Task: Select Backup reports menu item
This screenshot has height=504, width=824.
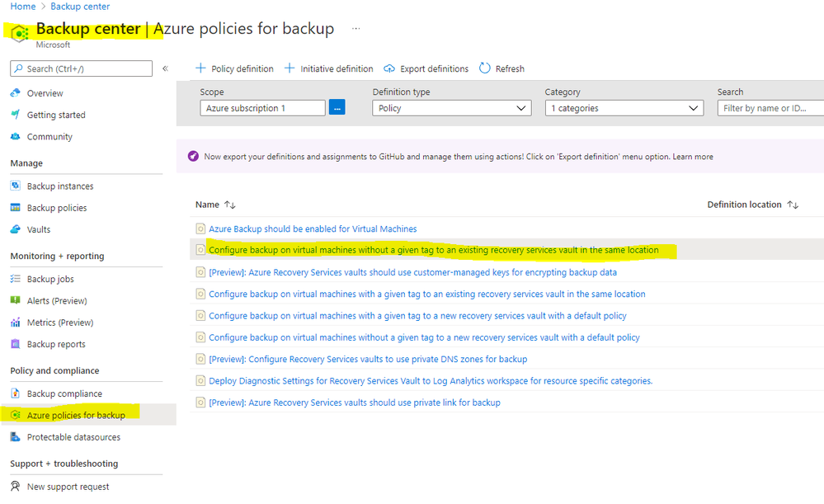Action: 56,344
